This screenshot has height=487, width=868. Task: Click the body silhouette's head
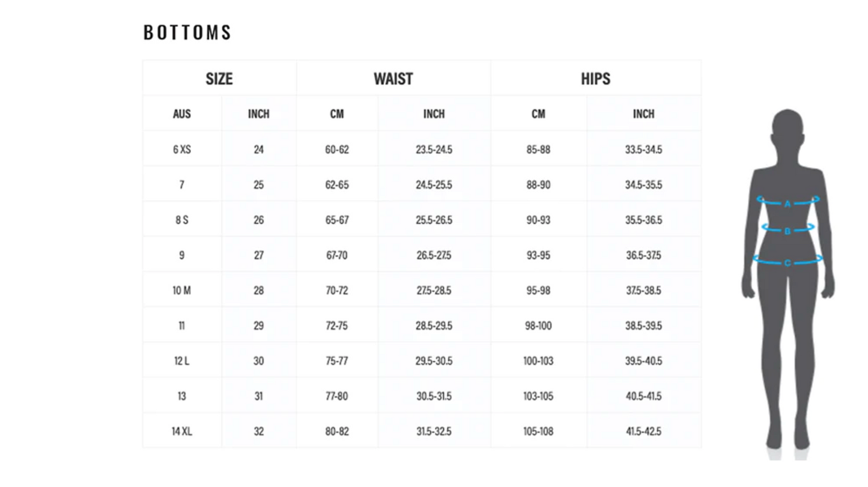click(788, 128)
